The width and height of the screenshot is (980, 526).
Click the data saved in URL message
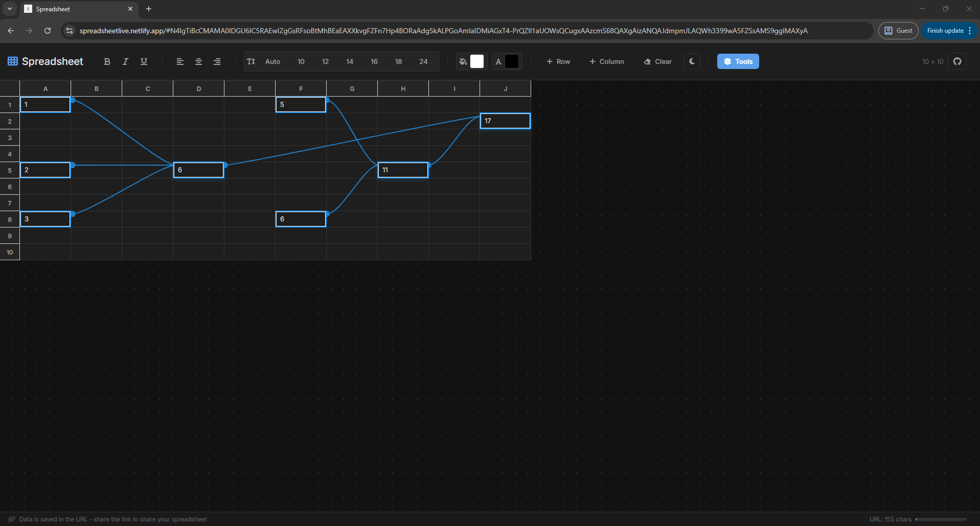(x=113, y=519)
